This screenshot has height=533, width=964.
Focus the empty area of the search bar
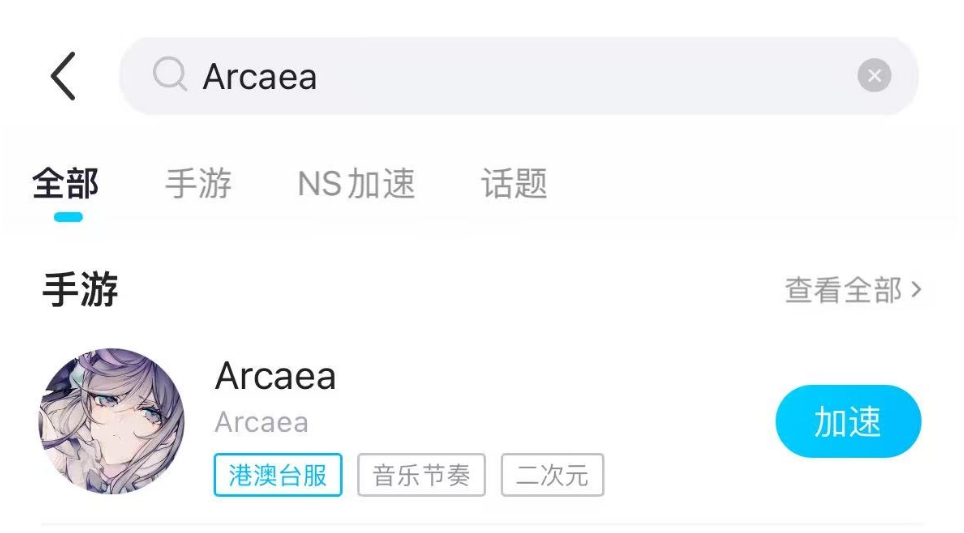pyautogui.click(x=584, y=76)
